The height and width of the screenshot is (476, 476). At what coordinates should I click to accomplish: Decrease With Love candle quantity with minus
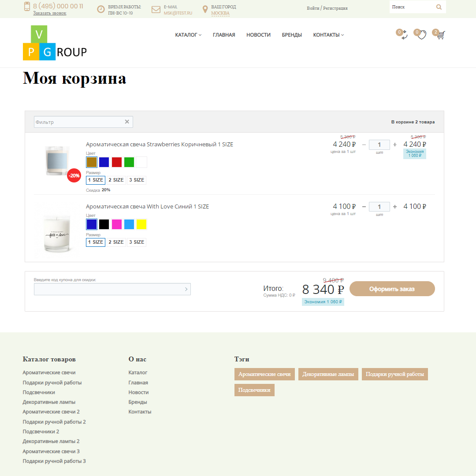364,207
